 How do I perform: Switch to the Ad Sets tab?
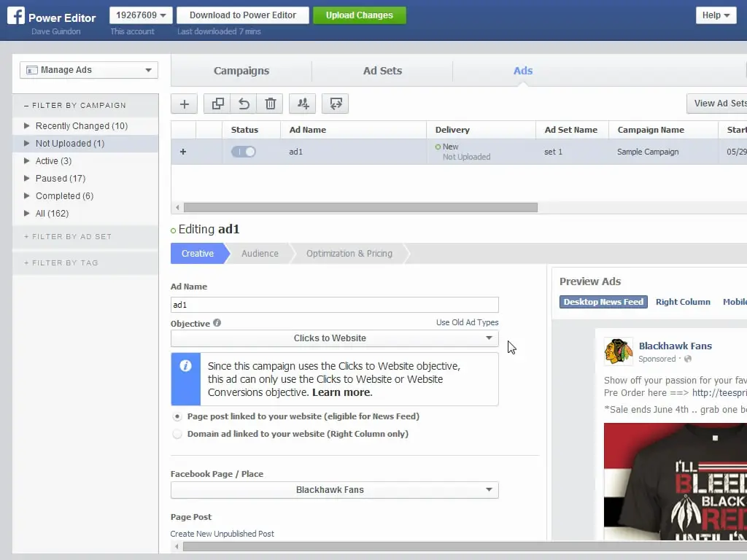tap(382, 71)
